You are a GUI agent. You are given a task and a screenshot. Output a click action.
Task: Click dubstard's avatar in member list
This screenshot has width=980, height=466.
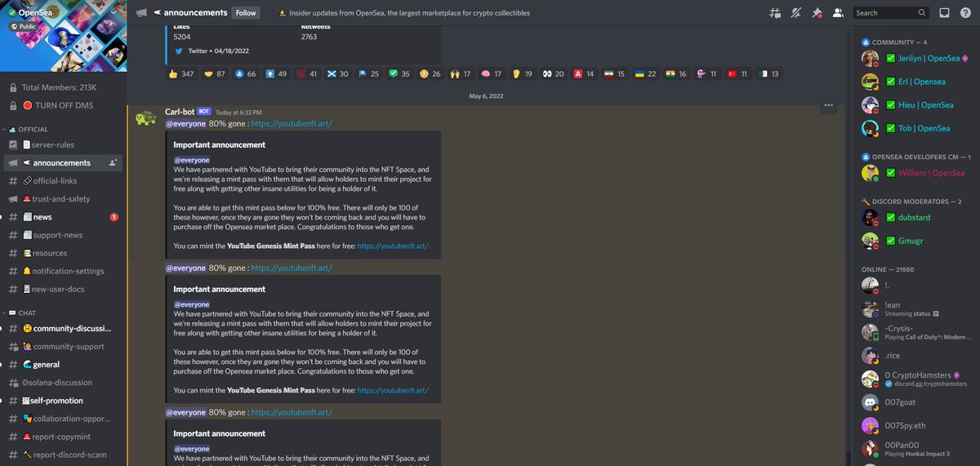pyautogui.click(x=871, y=218)
